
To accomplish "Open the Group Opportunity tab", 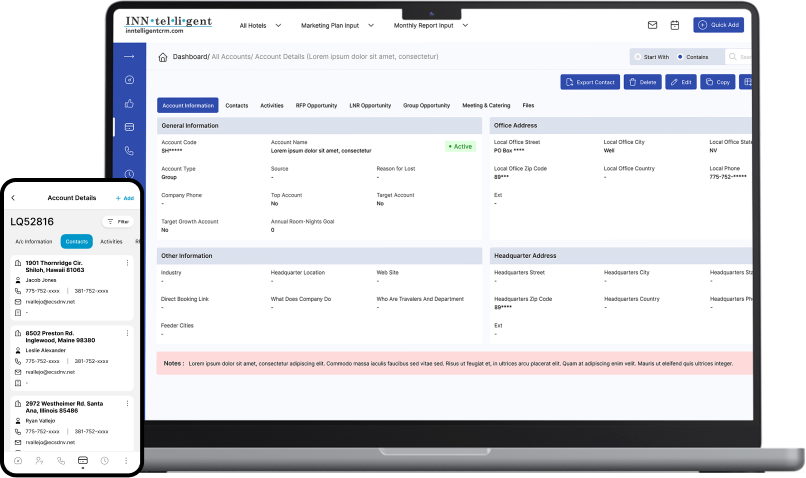I will coord(426,105).
